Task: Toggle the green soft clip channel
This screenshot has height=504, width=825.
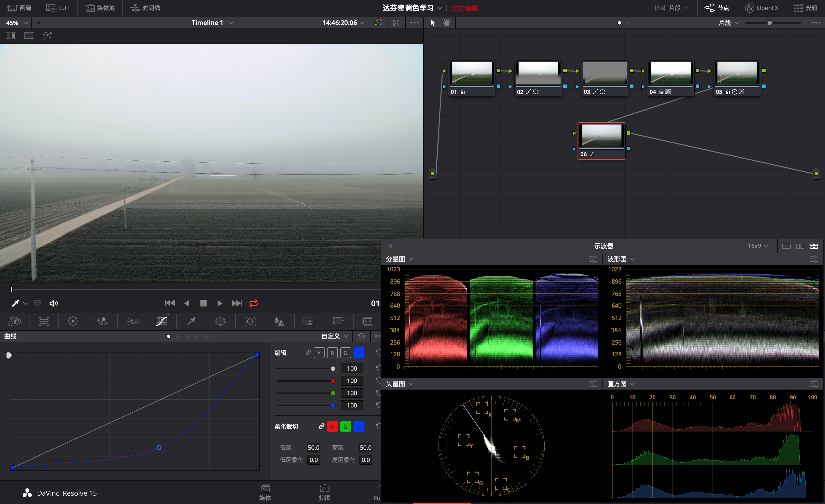Action: point(345,426)
